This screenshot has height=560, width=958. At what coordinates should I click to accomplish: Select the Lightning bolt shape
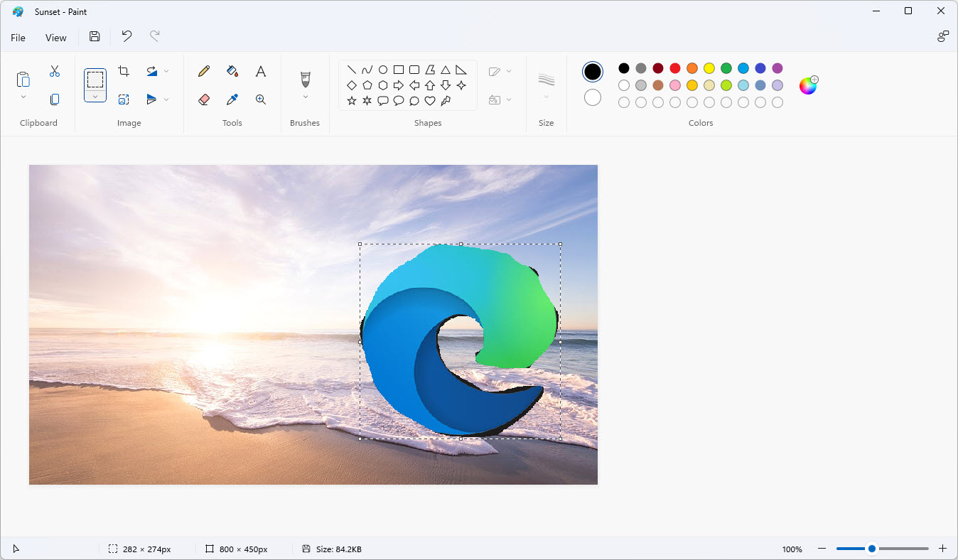(x=446, y=101)
